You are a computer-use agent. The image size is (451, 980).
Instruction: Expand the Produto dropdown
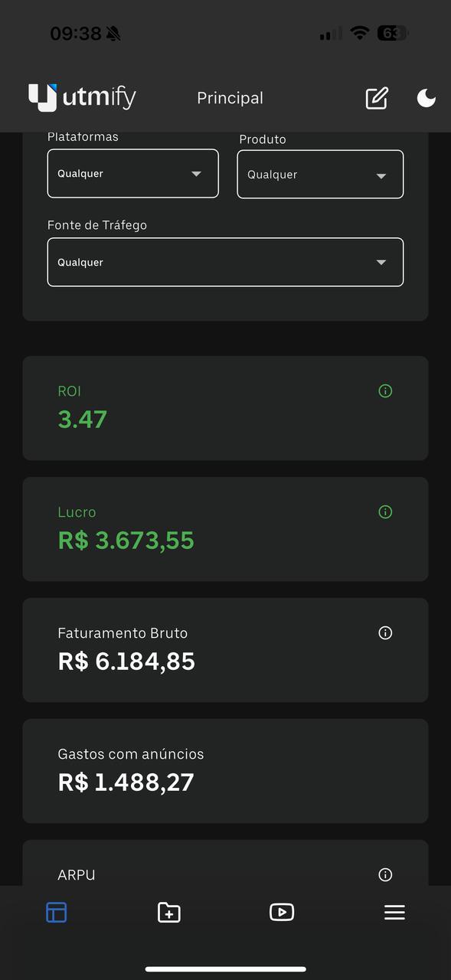click(x=320, y=174)
